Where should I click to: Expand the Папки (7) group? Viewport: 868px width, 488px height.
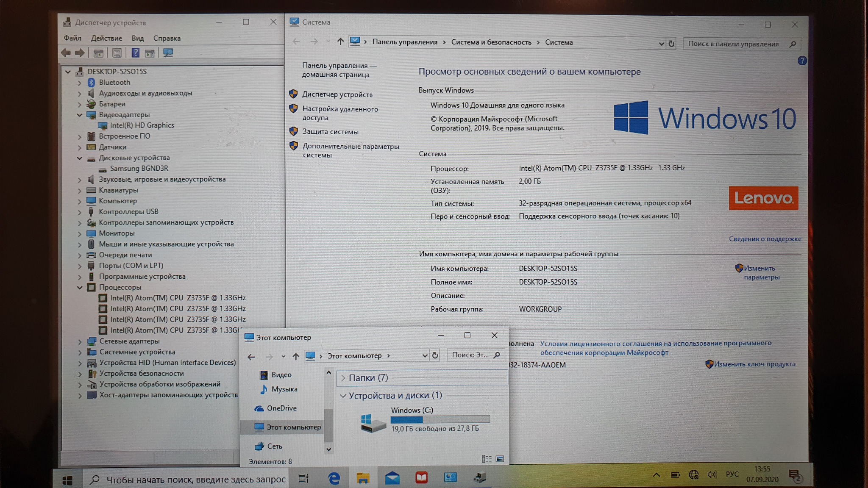(x=343, y=378)
